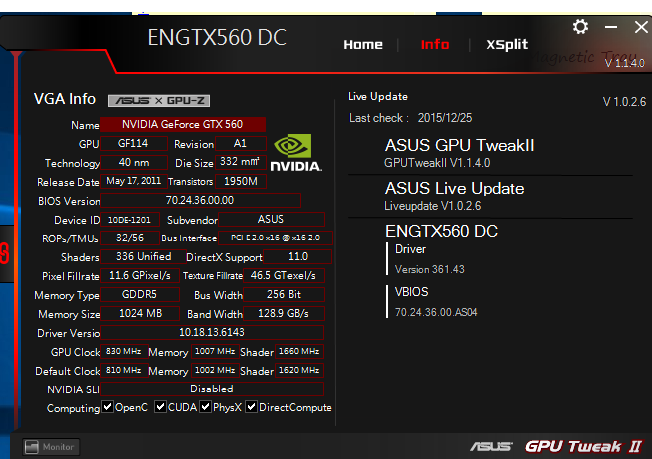Click the Shaders value 336 Unified
Viewport: 652px width, 459px height.
pyautogui.click(x=143, y=257)
